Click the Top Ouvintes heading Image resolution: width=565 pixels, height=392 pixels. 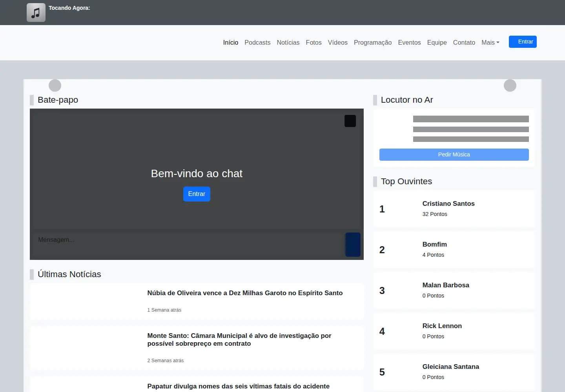[x=406, y=181]
